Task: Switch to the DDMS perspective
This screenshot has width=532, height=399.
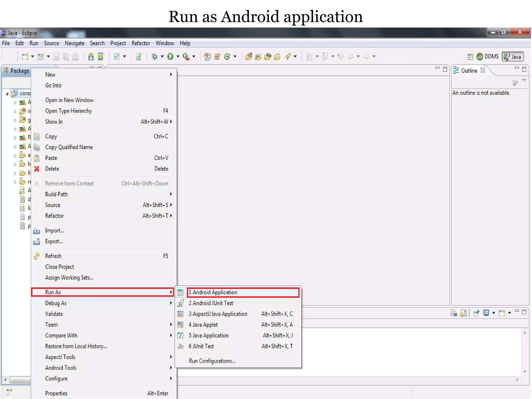Action: coord(488,56)
